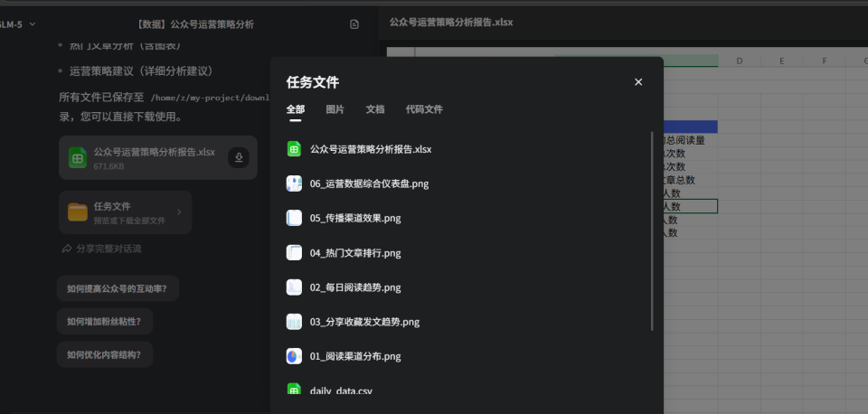Viewport: 868px width, 414px height.
Task: Click thumbnail of 06_运营数据综合仪表盘.png
Action: (x=294, y=183)
